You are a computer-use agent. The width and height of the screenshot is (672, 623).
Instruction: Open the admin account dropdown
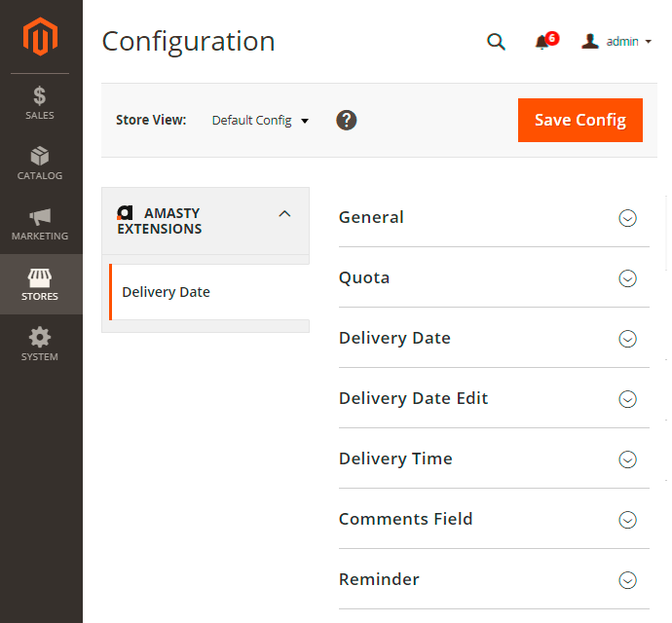[617, 42]
